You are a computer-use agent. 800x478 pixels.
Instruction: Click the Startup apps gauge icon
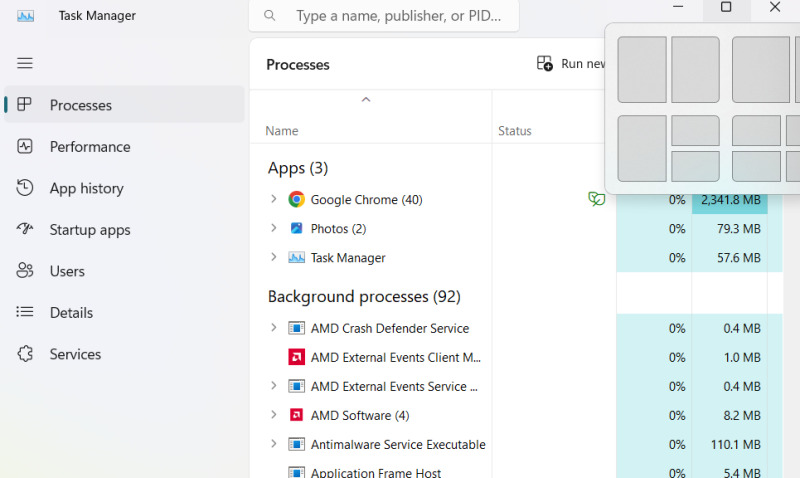24,229
